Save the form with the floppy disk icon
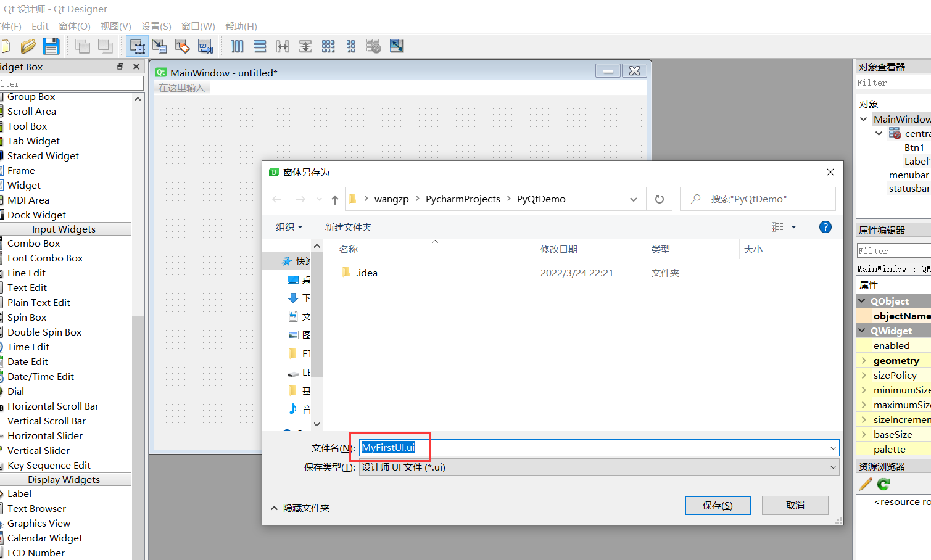The image size is (931, 560). point(51,46)
